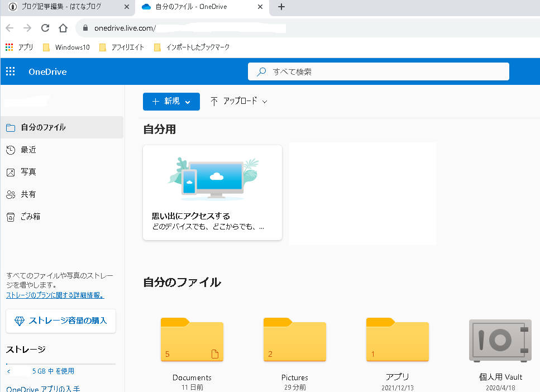540x392 pixels.
Task: Open the Documents folder
Action: (x=192, y=340)
